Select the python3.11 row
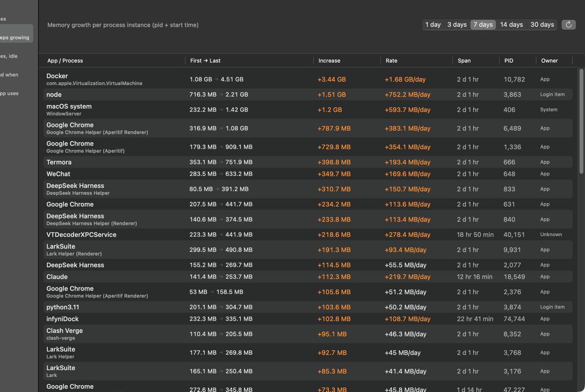 click(x=308, y=307)
